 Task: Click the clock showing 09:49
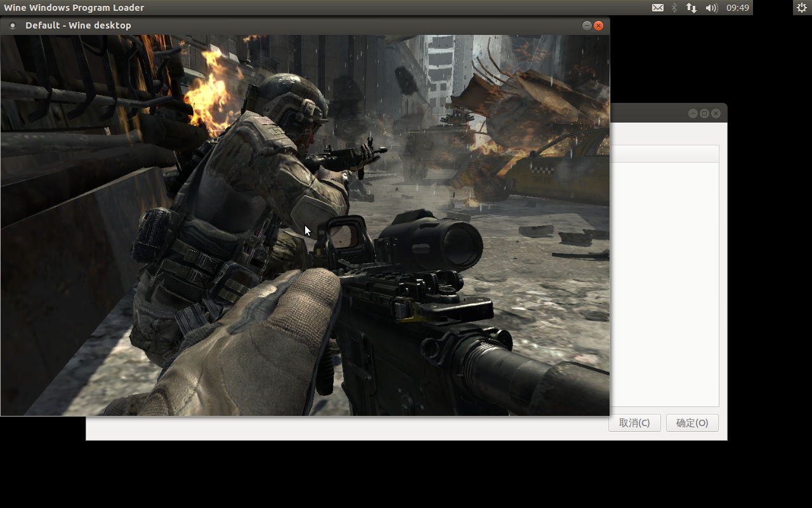(x=737, y=8)
